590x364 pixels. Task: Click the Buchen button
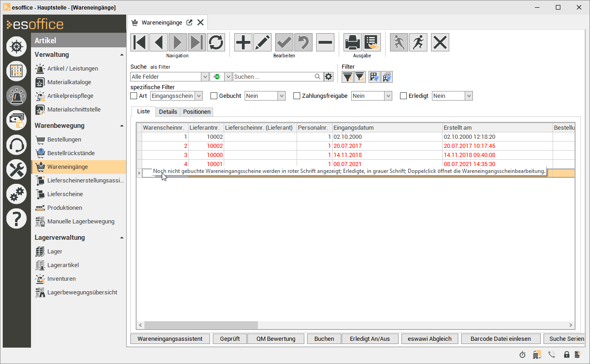(x=324, y=339)
